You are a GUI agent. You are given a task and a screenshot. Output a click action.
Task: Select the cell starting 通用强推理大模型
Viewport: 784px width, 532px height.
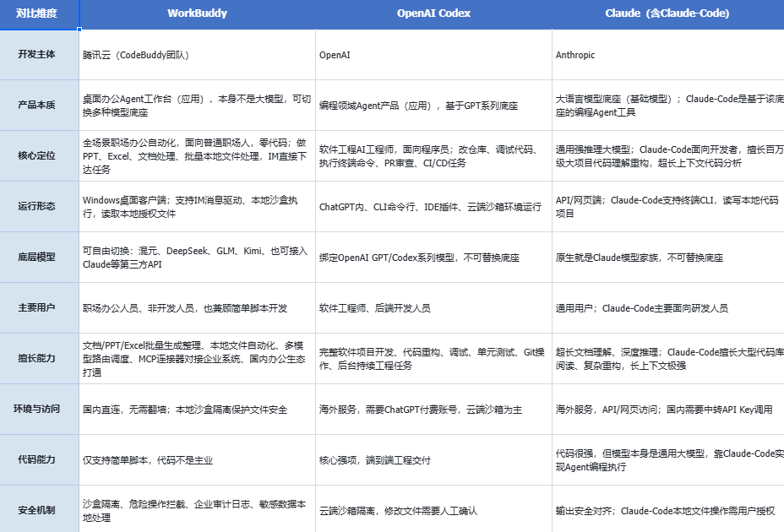668,156
